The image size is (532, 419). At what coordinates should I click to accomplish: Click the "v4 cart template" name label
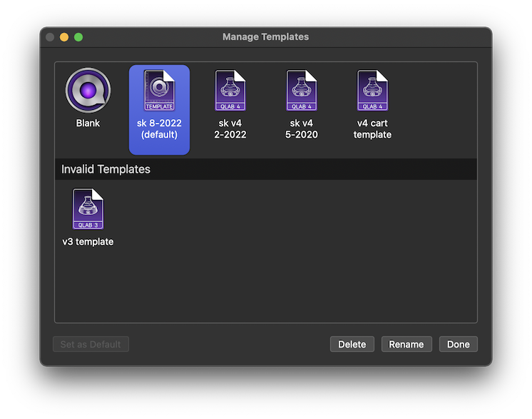tap(372, 128)
